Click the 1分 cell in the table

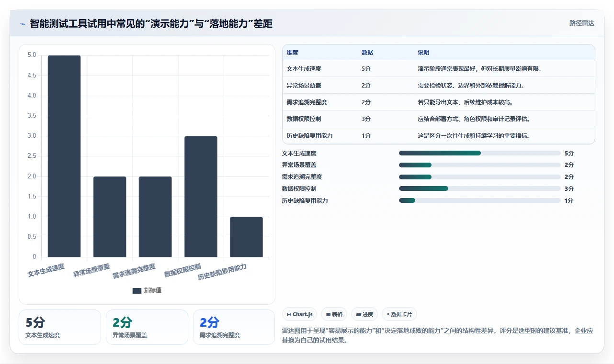(x=366, y=136)
